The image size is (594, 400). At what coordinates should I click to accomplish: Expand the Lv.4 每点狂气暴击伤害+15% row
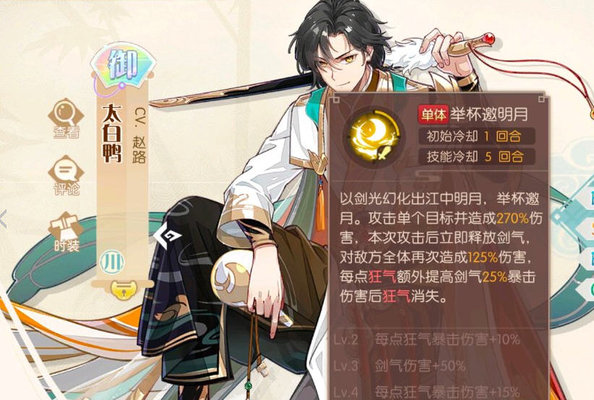pos(427,391)
